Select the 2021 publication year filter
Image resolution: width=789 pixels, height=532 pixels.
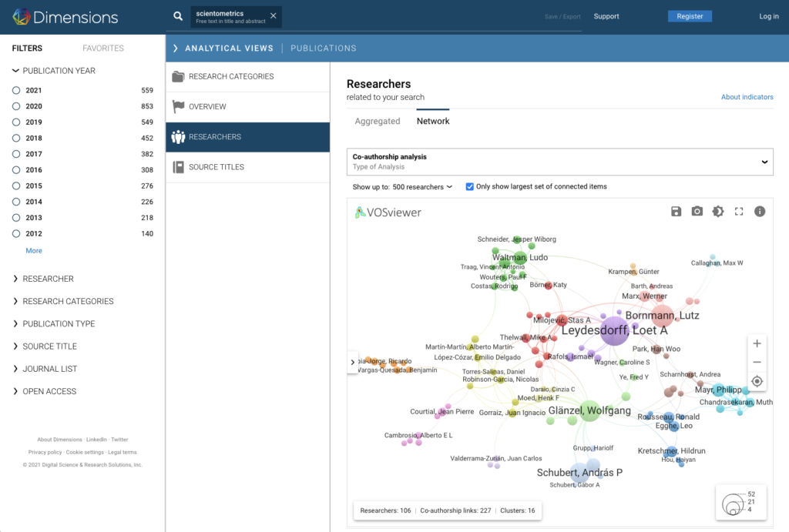click(16, 90)
